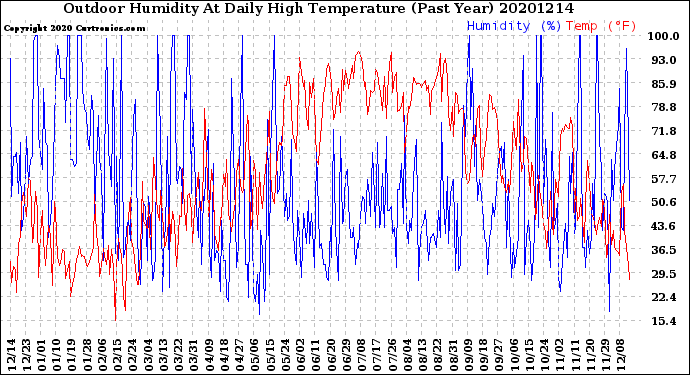Click the y-axis value 78.8
The image size is (690, 375).
coord(664,107)
